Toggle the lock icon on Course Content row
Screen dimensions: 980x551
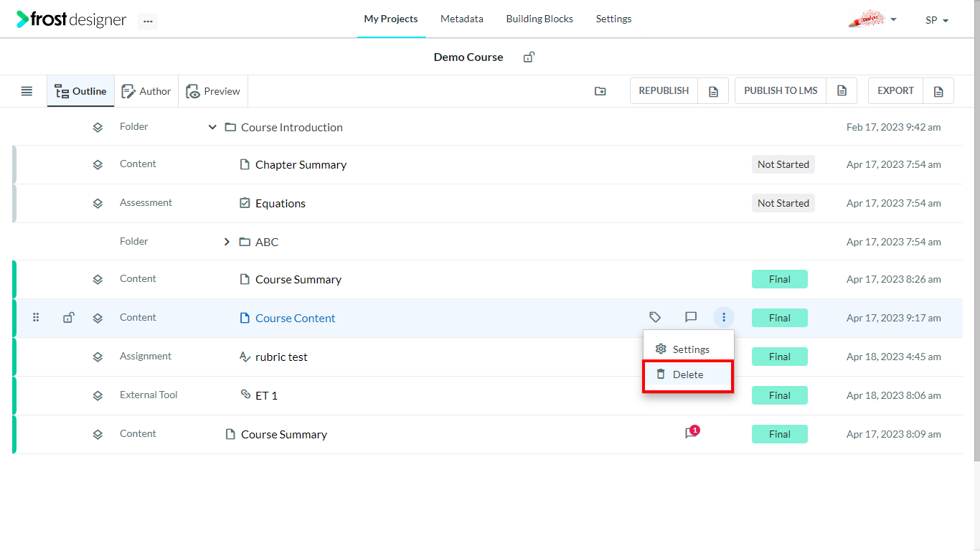coord(68,317)
